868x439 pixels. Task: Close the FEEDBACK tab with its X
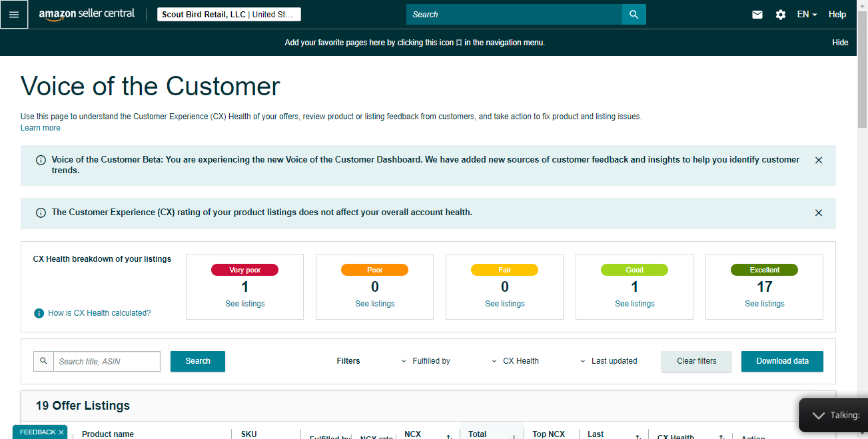tap(61, 432)
